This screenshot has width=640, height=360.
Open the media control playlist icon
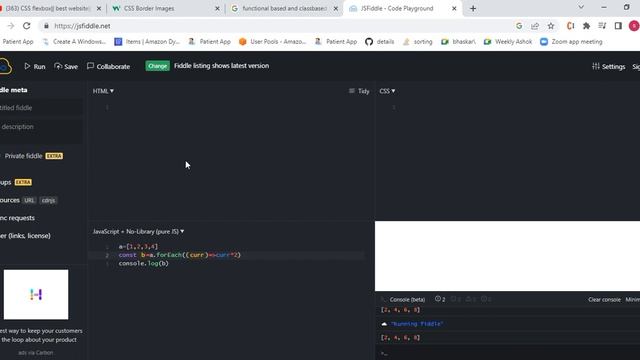pyautogui.click(x=602, y=26)
